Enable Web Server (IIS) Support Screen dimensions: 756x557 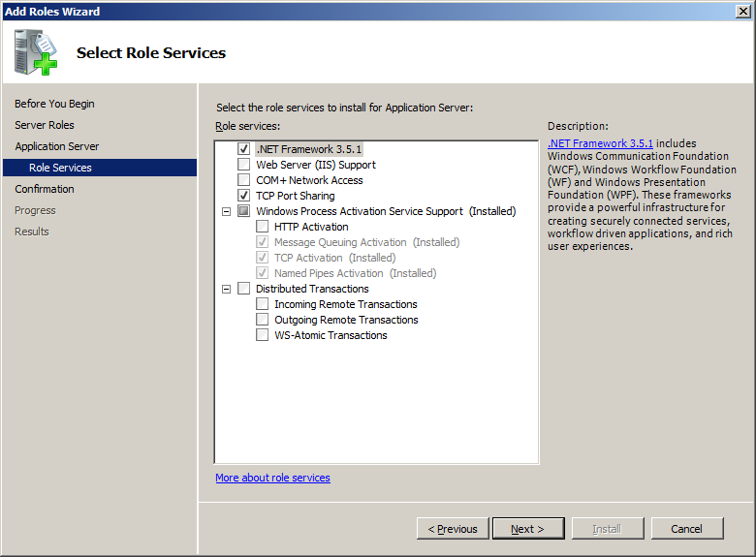(243, 165)
